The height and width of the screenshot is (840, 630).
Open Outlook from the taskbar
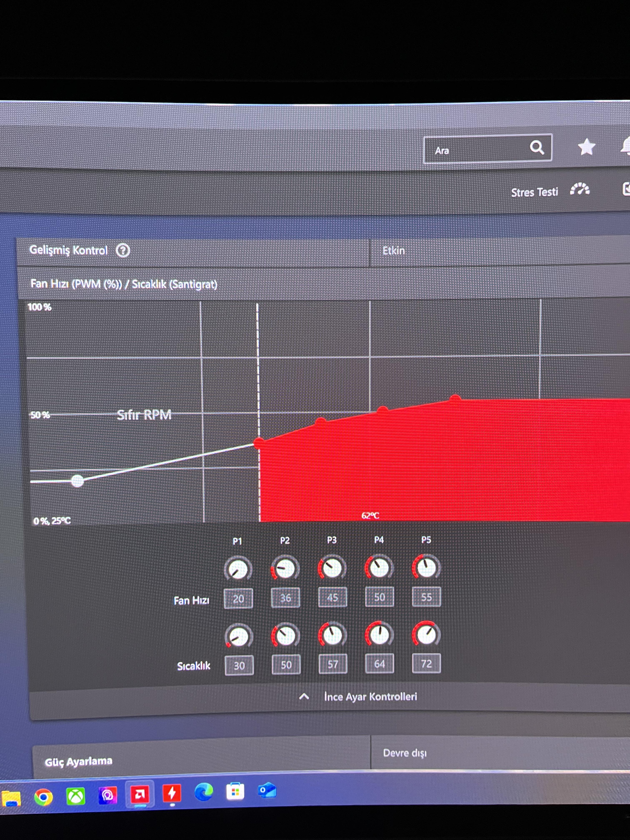(267, 790)
